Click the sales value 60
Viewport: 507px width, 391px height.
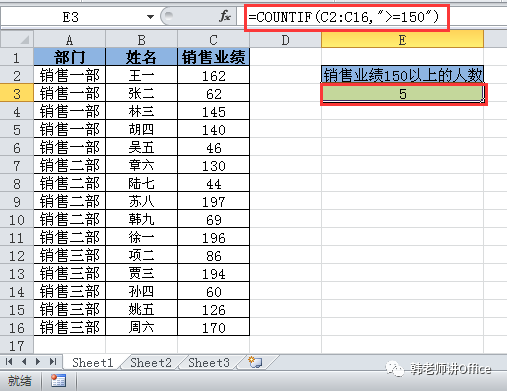click(x=213, y=291)
